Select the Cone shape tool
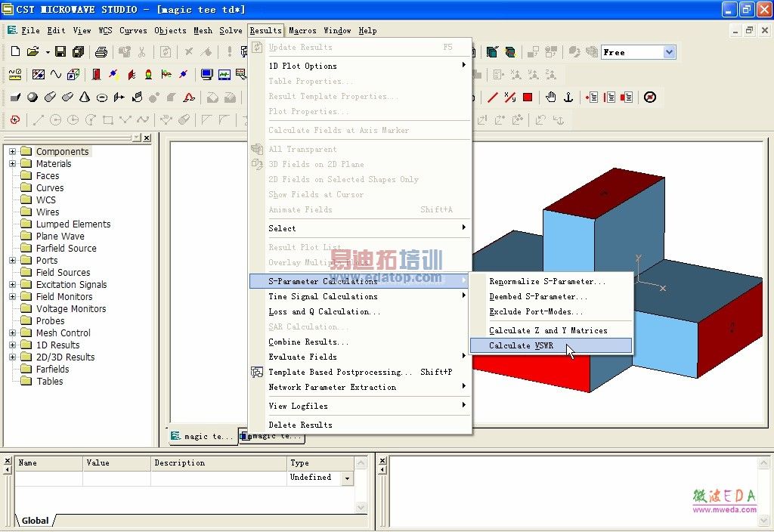774x532 pixels. tap(85, 97)
